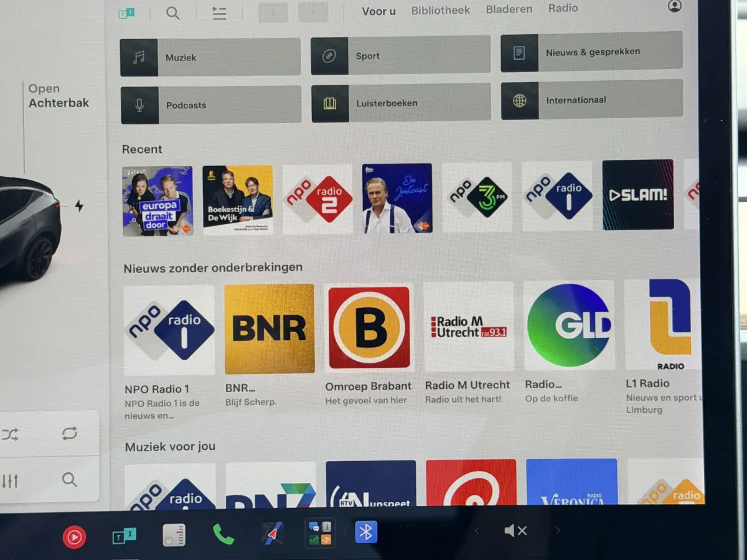Play the L1 Radio station tile
747x560 pixels.
(663, 324)
